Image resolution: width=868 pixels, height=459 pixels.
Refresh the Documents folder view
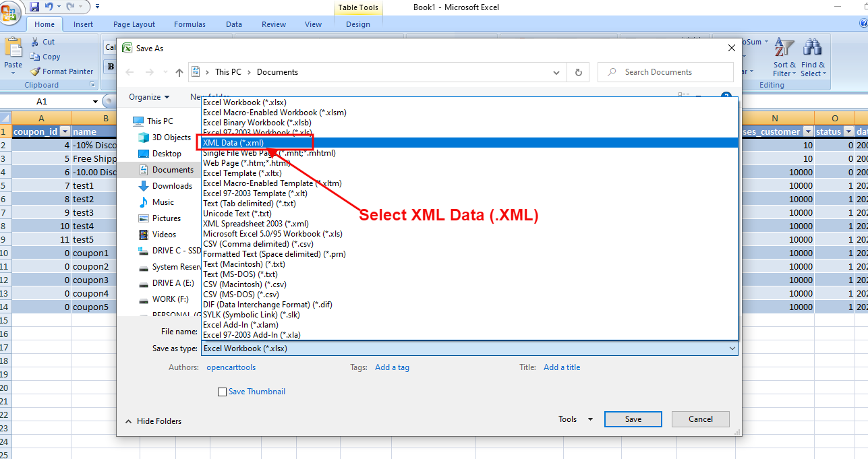coord(578,72)
